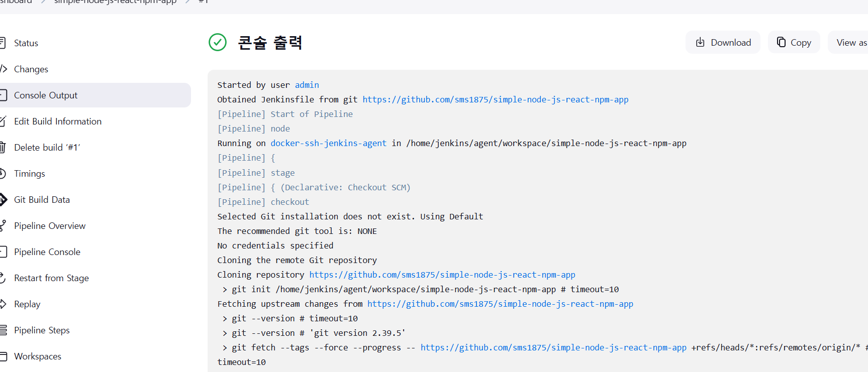Click the Timings clock icon

(3, 174)
